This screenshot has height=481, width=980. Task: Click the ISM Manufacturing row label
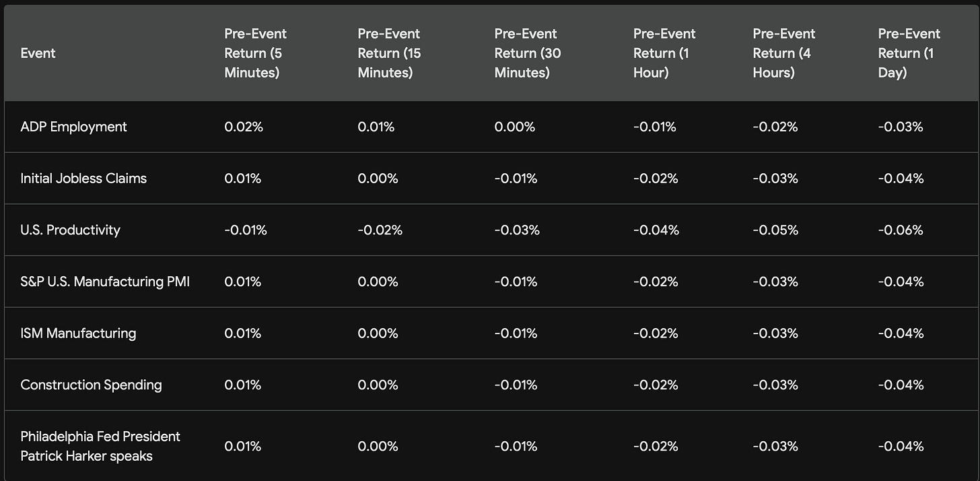pyautogui.click(x=78, y=333)
